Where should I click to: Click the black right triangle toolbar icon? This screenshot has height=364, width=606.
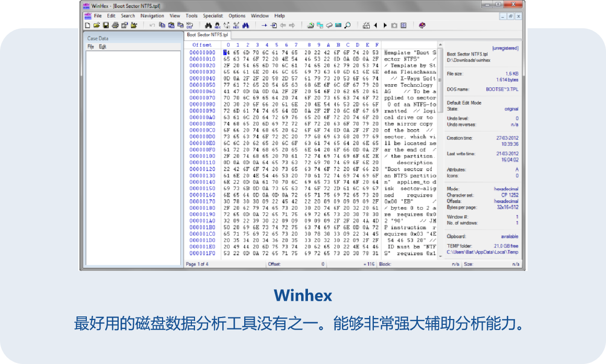[x=385, y=26]
